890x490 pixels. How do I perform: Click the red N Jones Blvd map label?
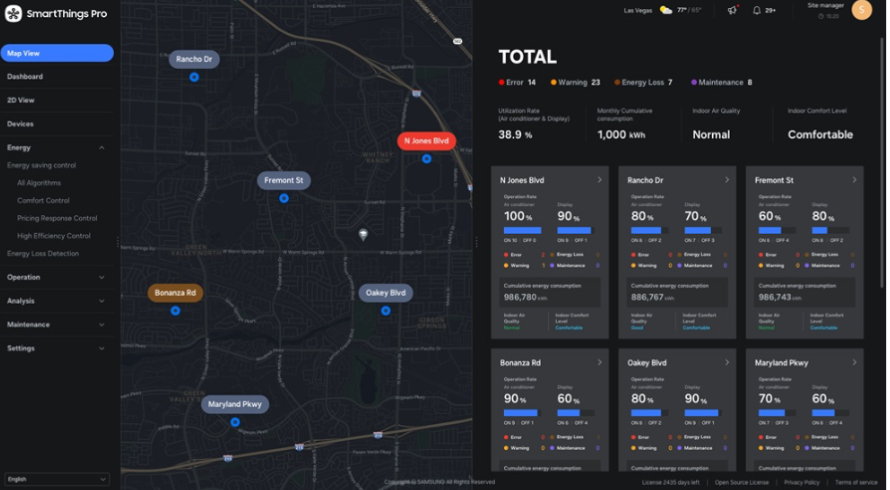426,141
